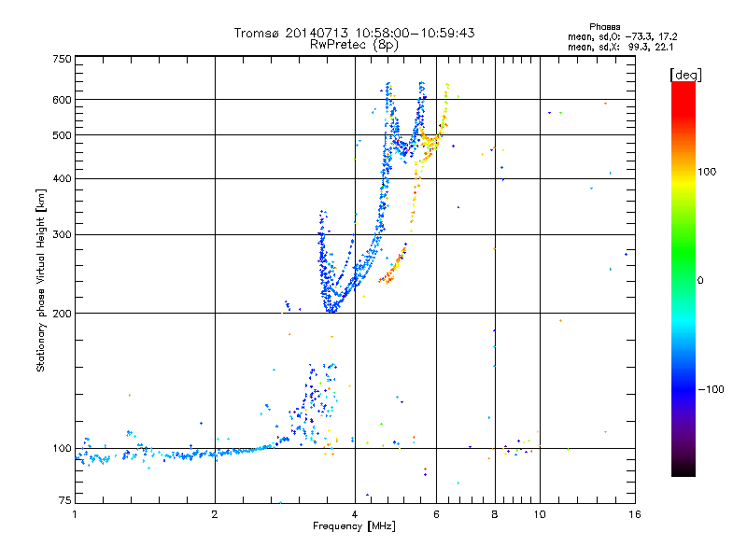Click the x-axis tick label '4'
747x560 pixels.
point(355,514)
